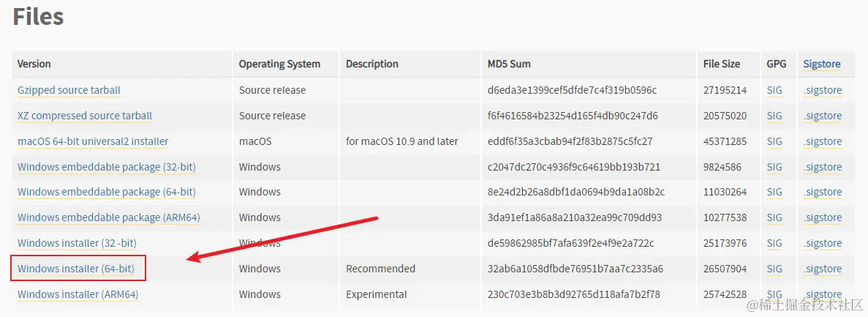Select MD5 sum 32ab6a1058dfbde76951b7aa7c2335a6
The width and height of the screenshot is (868, 317).
click(575, 268)
